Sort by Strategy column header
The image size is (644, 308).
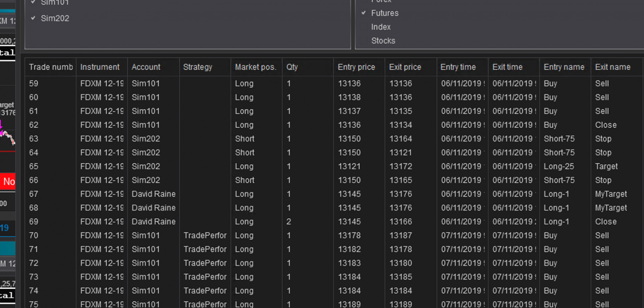[205, 67]
